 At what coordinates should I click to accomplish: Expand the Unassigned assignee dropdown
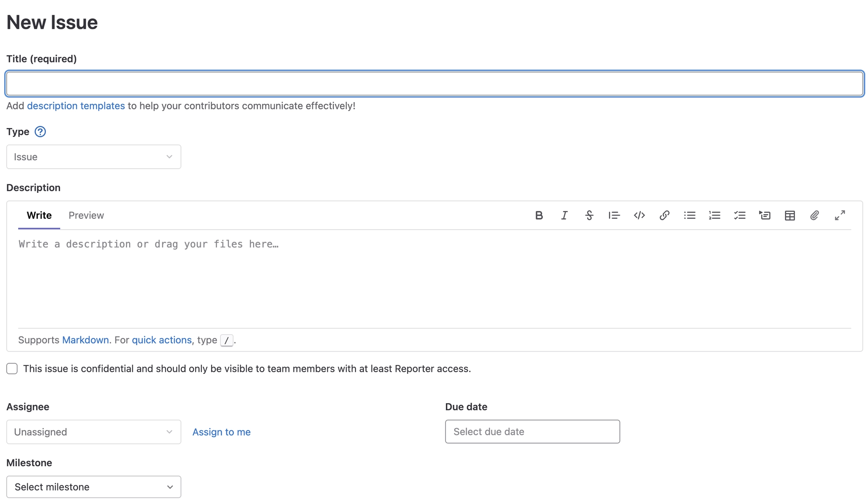[94, 432]
